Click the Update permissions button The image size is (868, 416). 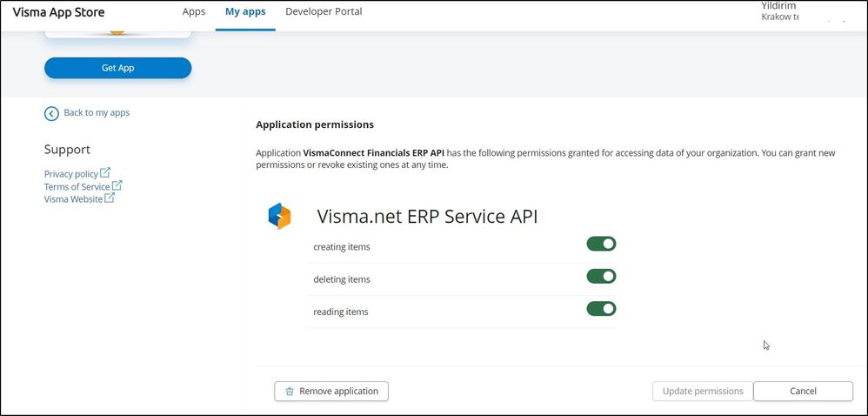703,391
